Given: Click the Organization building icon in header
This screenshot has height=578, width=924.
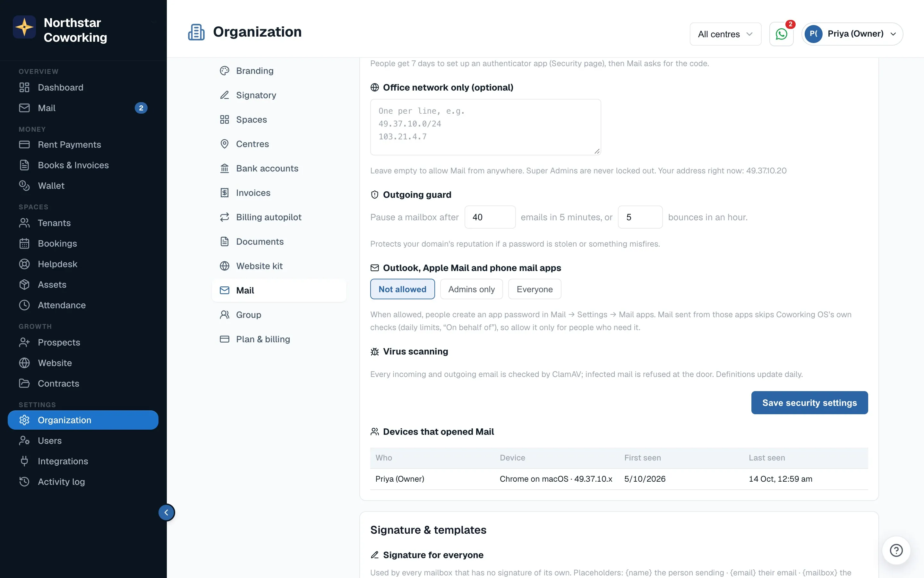Looking at the screenshot, I should (196, 32).
